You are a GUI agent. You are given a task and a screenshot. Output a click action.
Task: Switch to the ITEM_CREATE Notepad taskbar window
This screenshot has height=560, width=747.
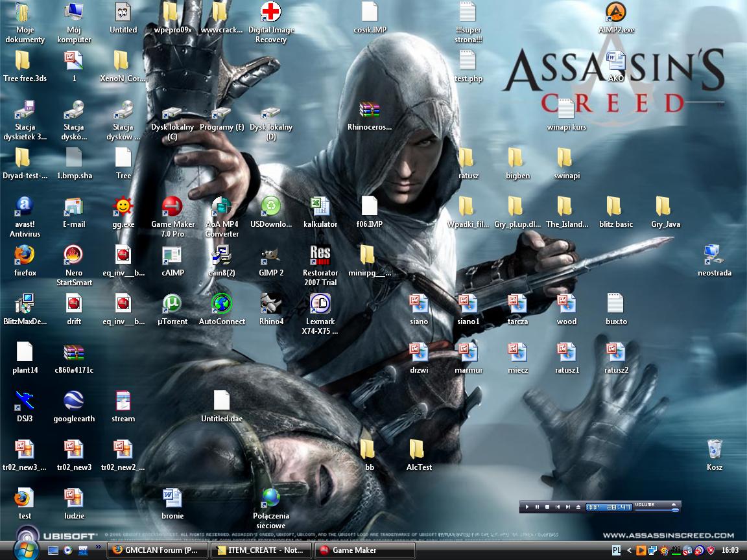pyautogui.click(x=261, y=550)
